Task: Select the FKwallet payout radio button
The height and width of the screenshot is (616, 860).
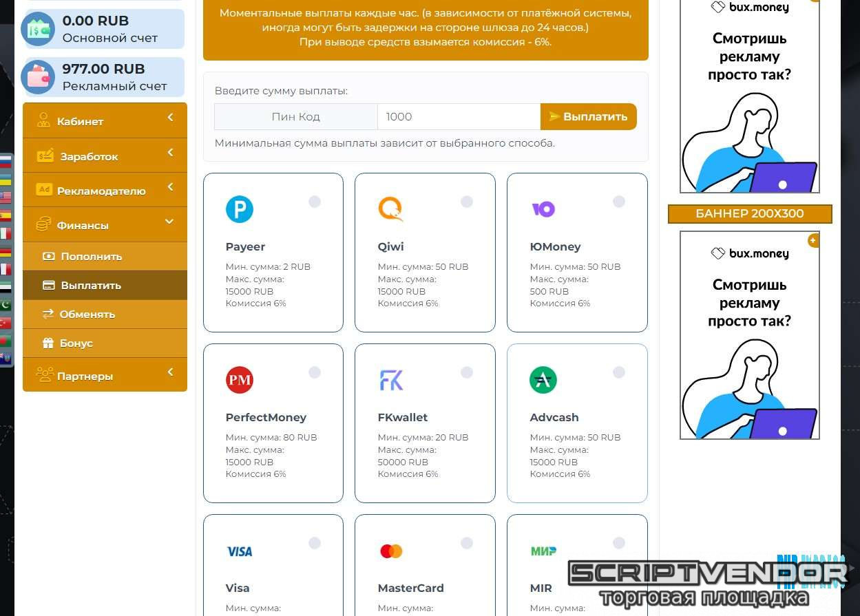Action: tap(467, 372)
